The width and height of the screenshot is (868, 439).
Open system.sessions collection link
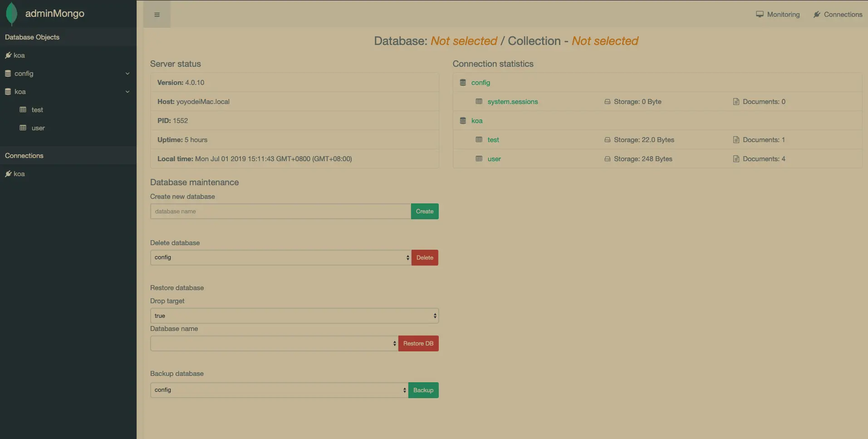513,102
